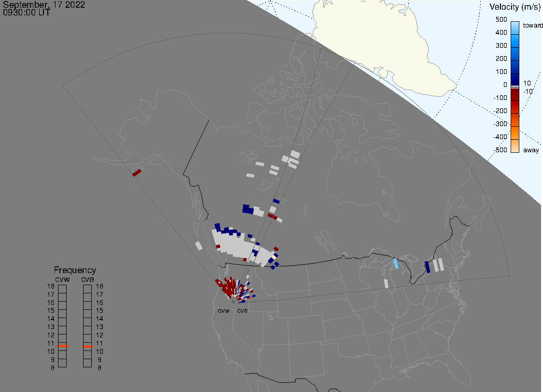The image size is (543, 392).
Task: Click the 14 label right of cve bar
Action: click(x=100, y=319)
